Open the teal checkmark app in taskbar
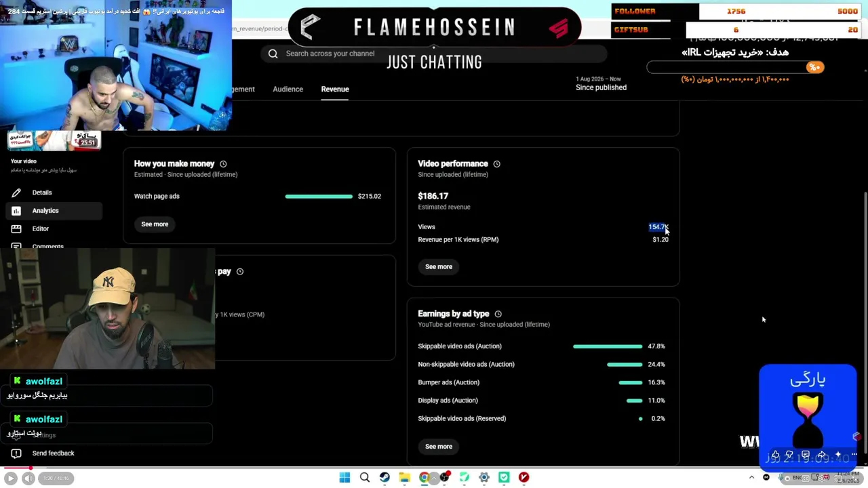The height and width of the screenshot is (488, 868). pyautogui.click(x=504, y=478)
